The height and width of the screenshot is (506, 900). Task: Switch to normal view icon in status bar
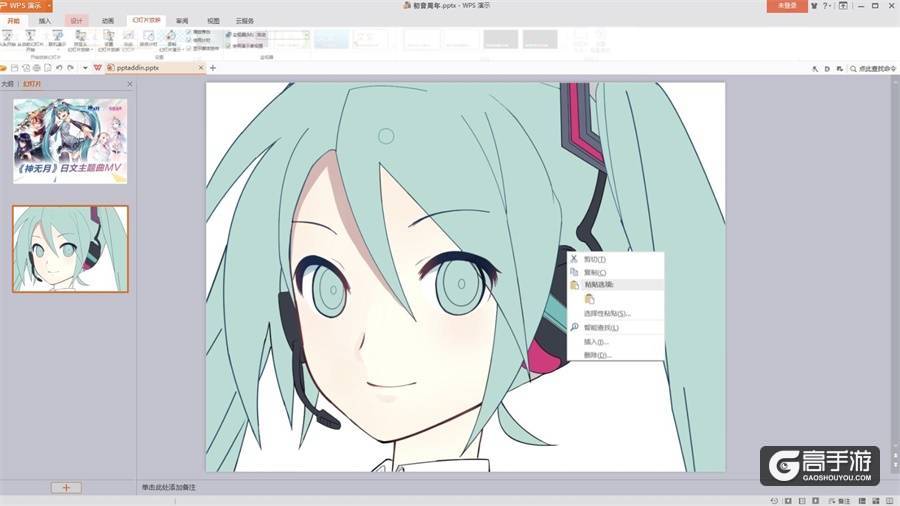click(862, 501)
